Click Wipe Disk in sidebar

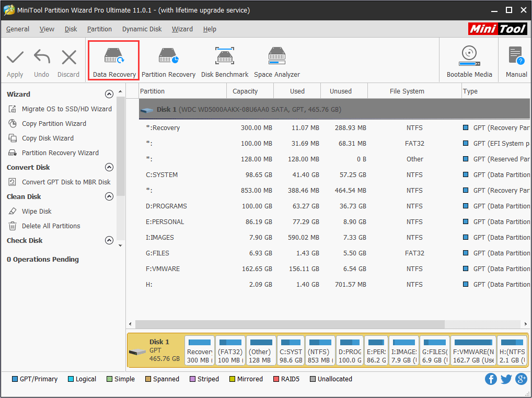pos(37,212)
